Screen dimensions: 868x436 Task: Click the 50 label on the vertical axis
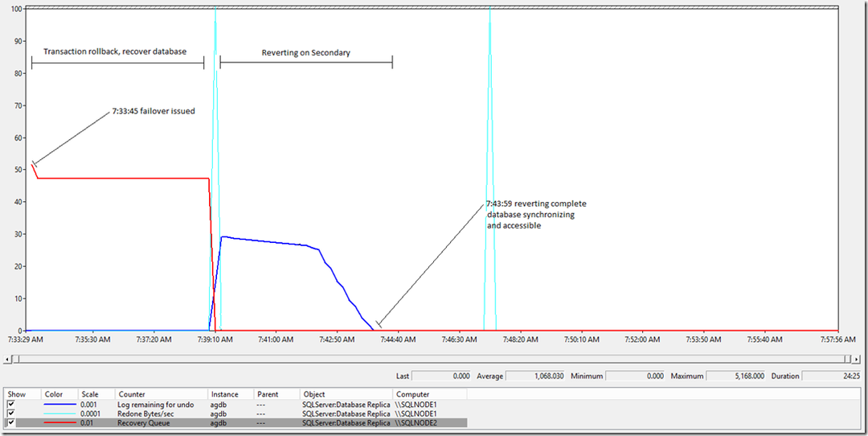point(18,170)
